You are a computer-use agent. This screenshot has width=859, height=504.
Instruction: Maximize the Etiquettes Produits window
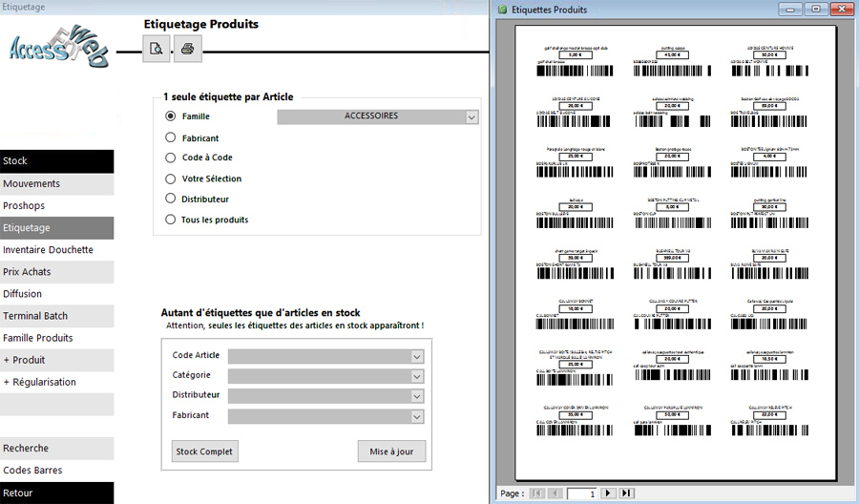(x=815, y=9)
